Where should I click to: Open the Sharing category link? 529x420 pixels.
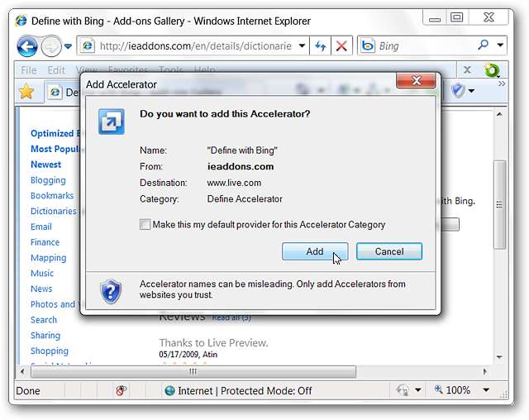pyautogui.click(x=45, y=336)
